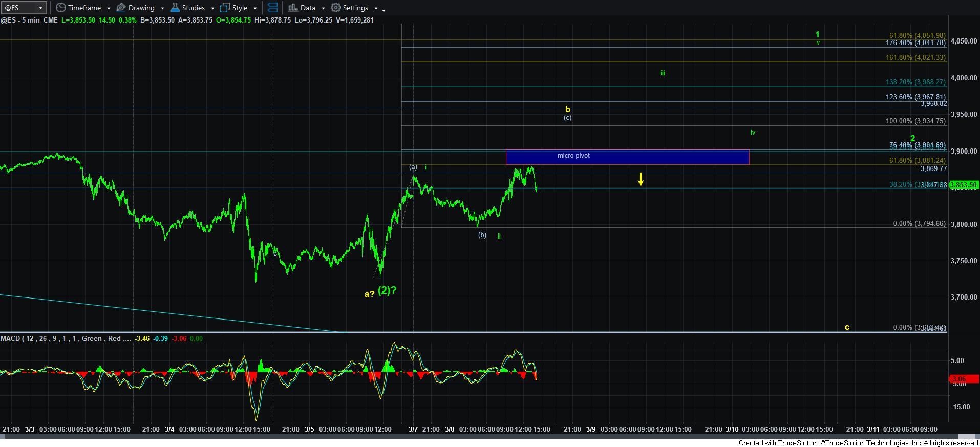The width and height of the screenshot is (980, 447).
Task: Click the MACD value marker -3.06
Action: tap(964, 379)
